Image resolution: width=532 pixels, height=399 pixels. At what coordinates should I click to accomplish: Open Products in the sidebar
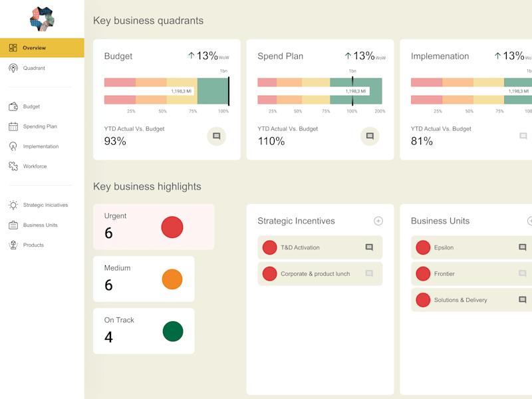coord(33,245)
